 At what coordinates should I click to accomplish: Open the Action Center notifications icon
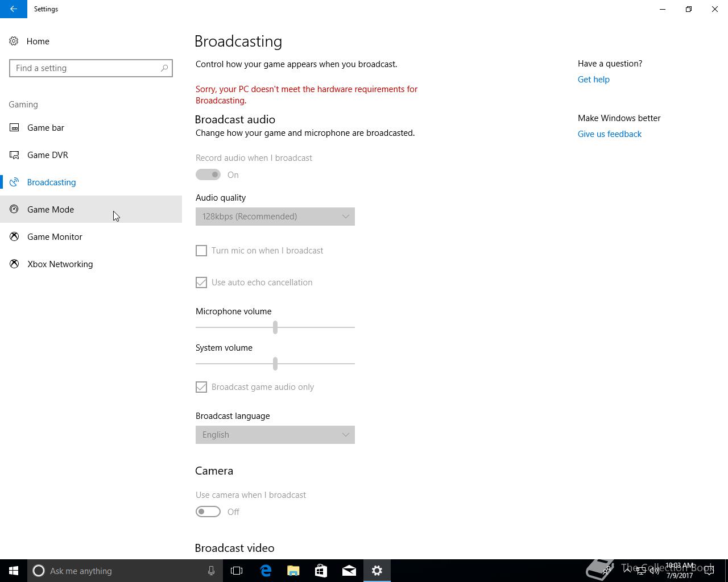point(709,571)
